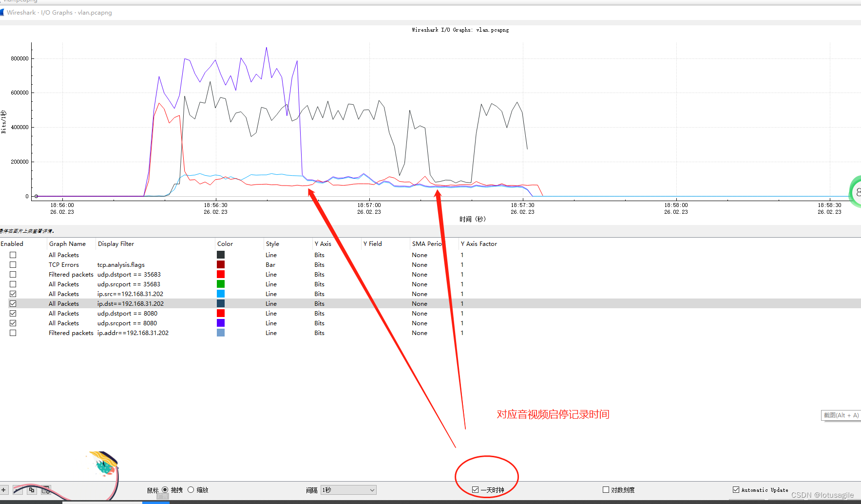Click the purple swatch for udp.srcport == 8080
Viewport: 861px width, 504px height.
point(221,323)
